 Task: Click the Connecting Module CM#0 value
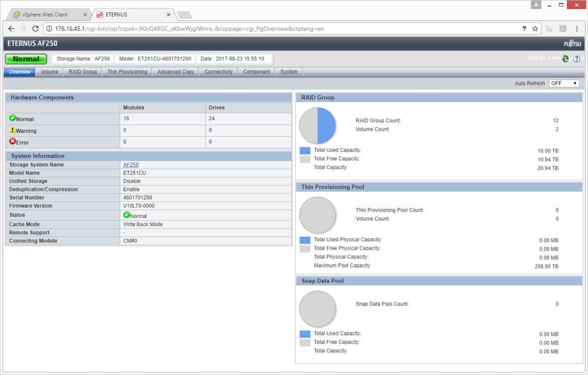pyautogui.click(x=130, y=241)
